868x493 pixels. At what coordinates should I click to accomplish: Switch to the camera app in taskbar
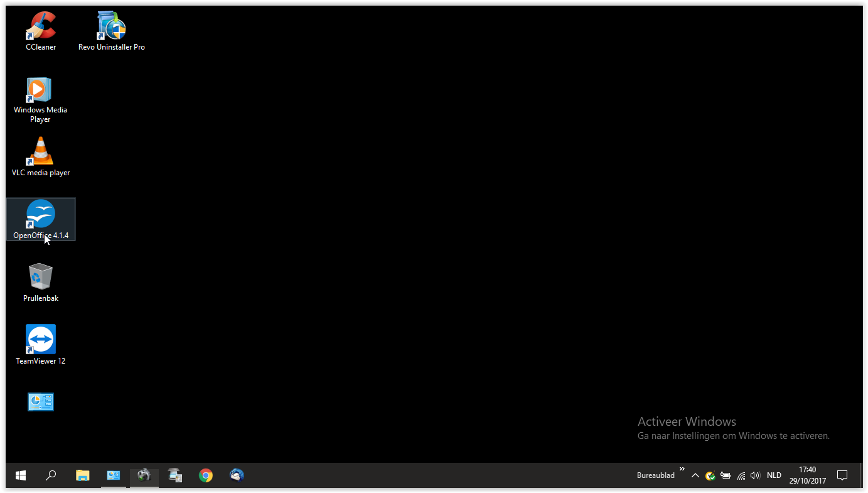click(x=144, y=475)
